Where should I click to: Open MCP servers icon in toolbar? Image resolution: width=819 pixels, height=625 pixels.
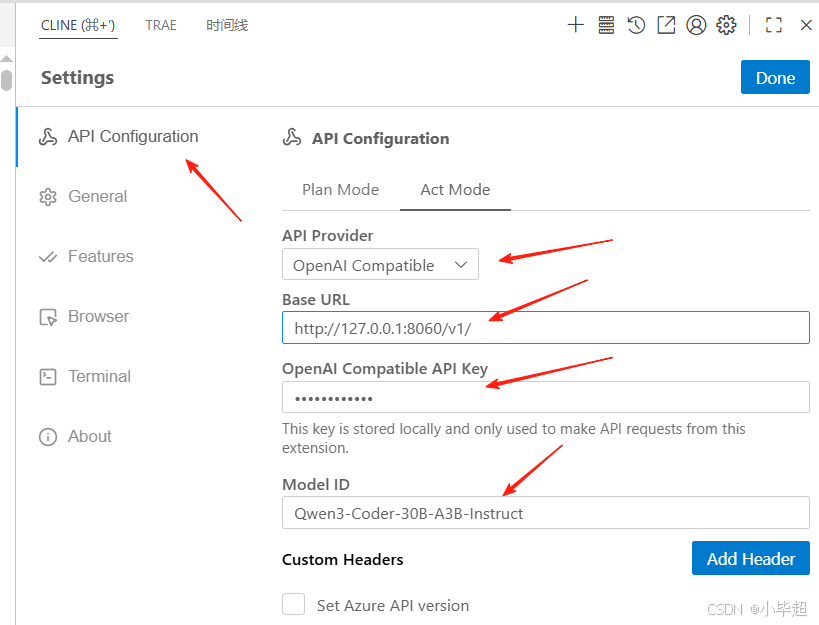[606, 25]
